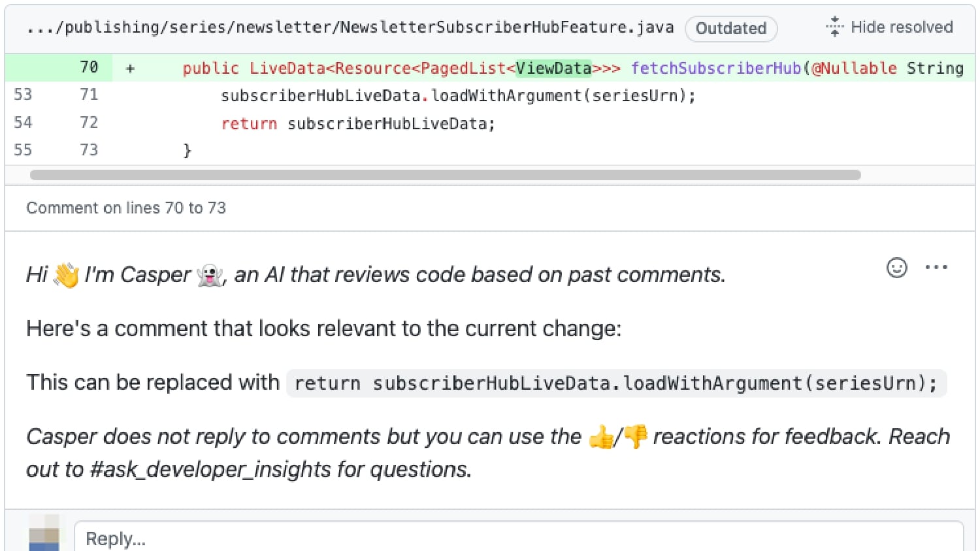Click the plus sign on line 70
This screenshot has height=551, width=980.
[x=130, y=69]
